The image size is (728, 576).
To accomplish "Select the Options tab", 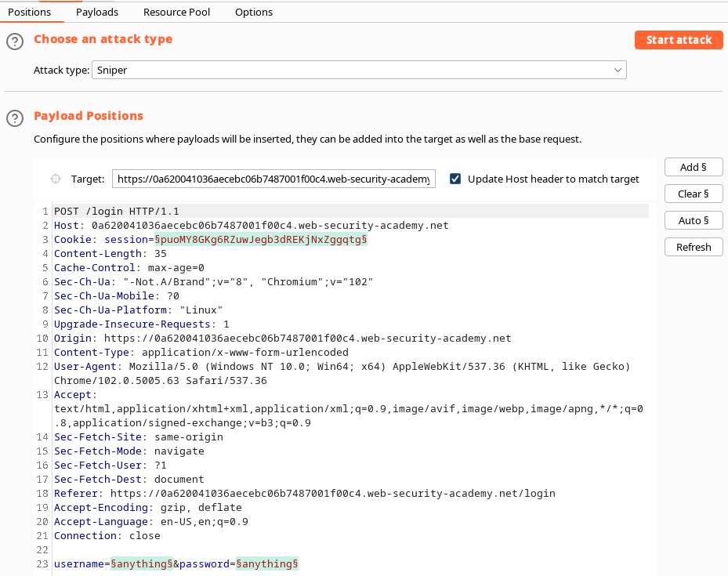I will click(x=253, y=12).
